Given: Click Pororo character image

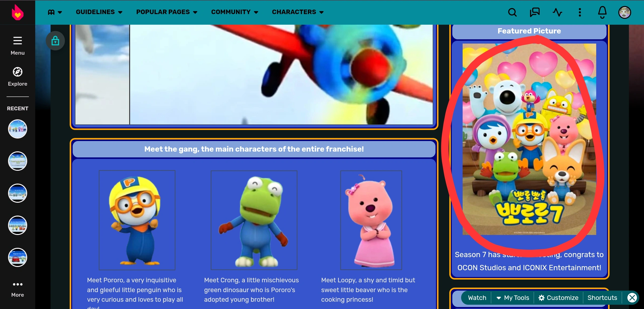Looking at the screenshot, I should coord(137,220).
